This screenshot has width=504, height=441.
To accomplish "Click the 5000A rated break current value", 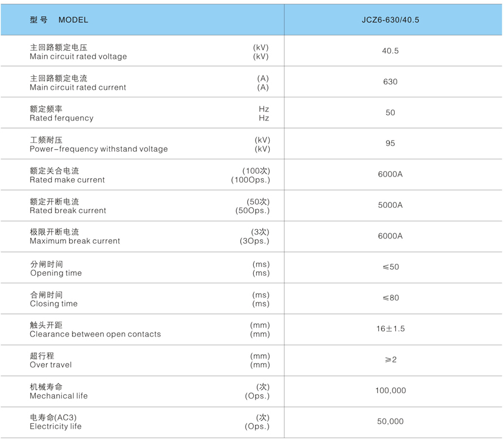I will click(390, 205).
